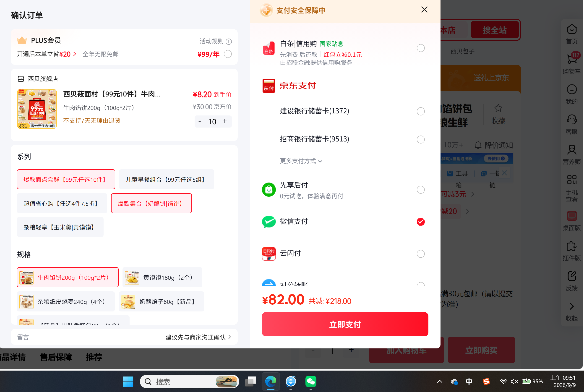
Task: Open the 首页 home icon in sidebar
Action: coord(571,29)
